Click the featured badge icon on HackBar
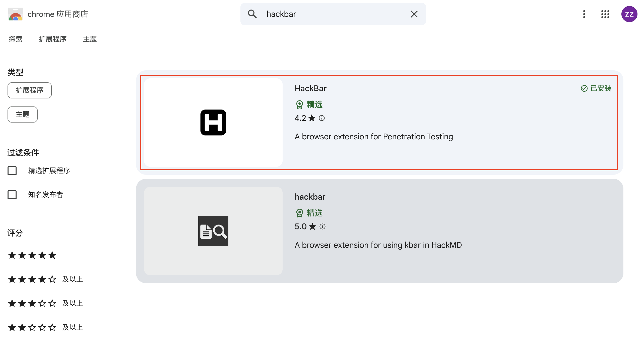The height and width of the screenshot is (346, 644). 300,104
